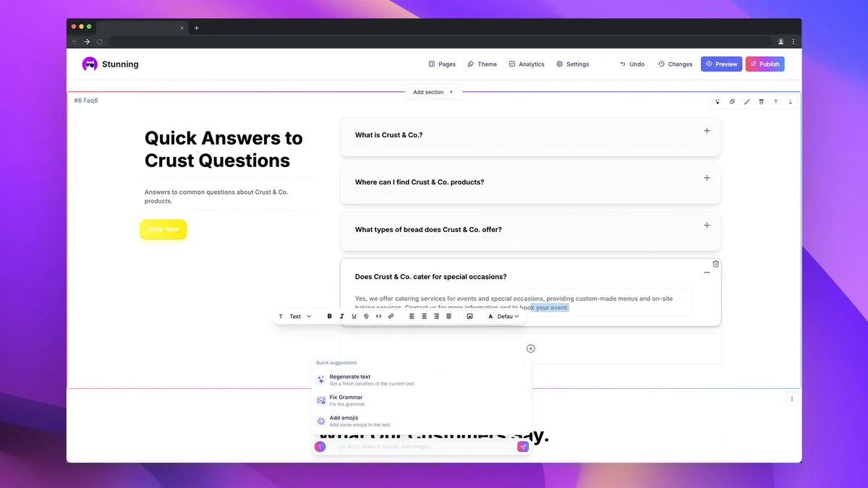Click the AI sparkle icon in section toolbar
The image size is (868, 488).
(718, 102)
